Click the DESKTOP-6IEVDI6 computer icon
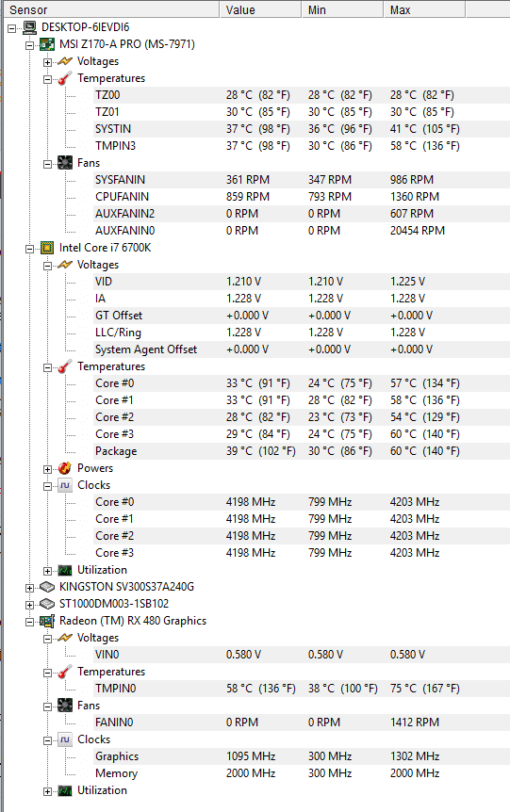This screenshot has height=812, width=510. click(x=29, y=27)
